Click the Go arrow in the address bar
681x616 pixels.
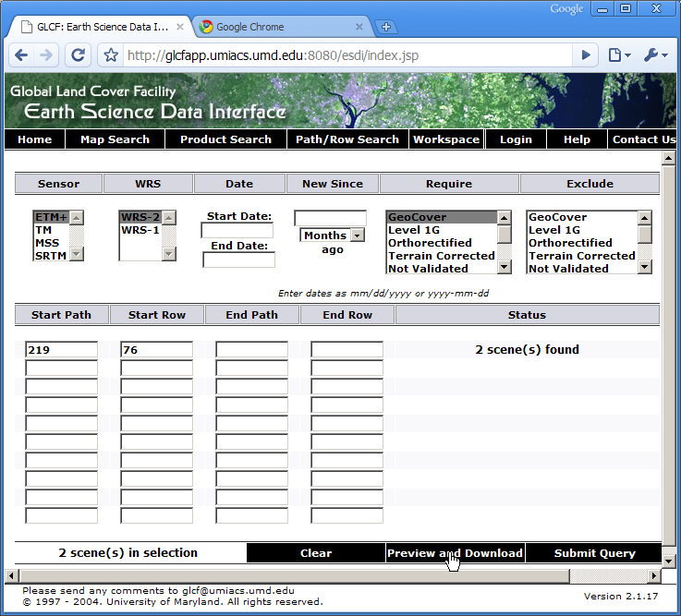585,55
